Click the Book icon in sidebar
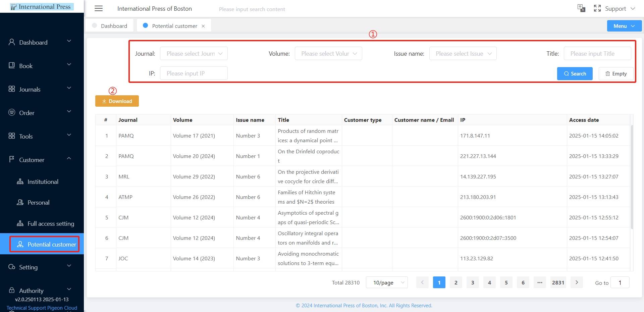This screenshot has height=312, width=644. point(12,65)
